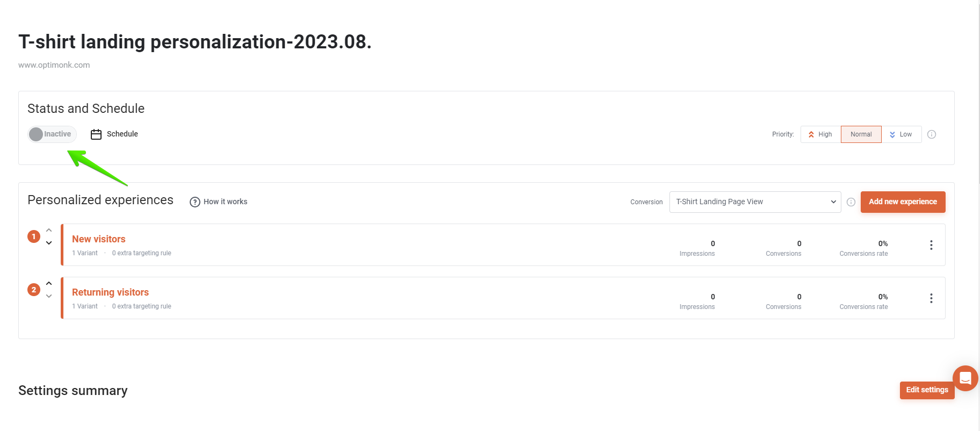Open the chat support bubble
Screen dimensions: 980x431
tap(965, 378)
